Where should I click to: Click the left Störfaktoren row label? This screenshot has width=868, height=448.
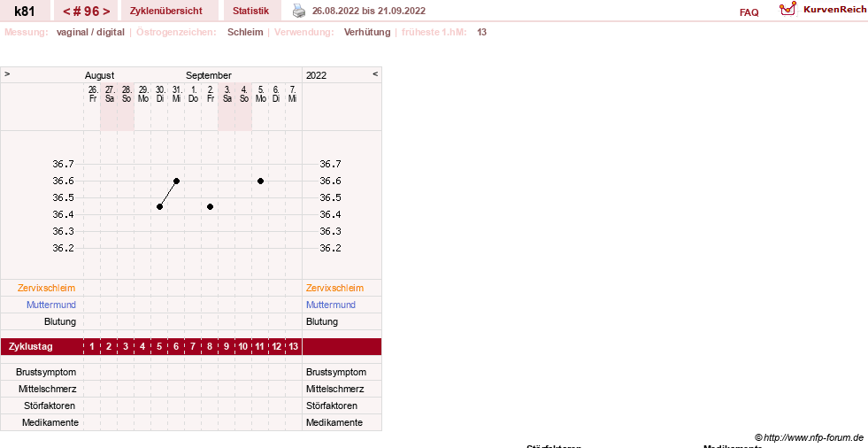point(50,406)
